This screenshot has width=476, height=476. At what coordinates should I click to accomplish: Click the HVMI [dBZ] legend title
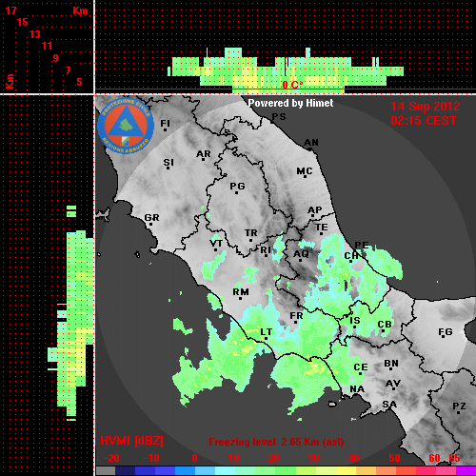pos(131,441)
